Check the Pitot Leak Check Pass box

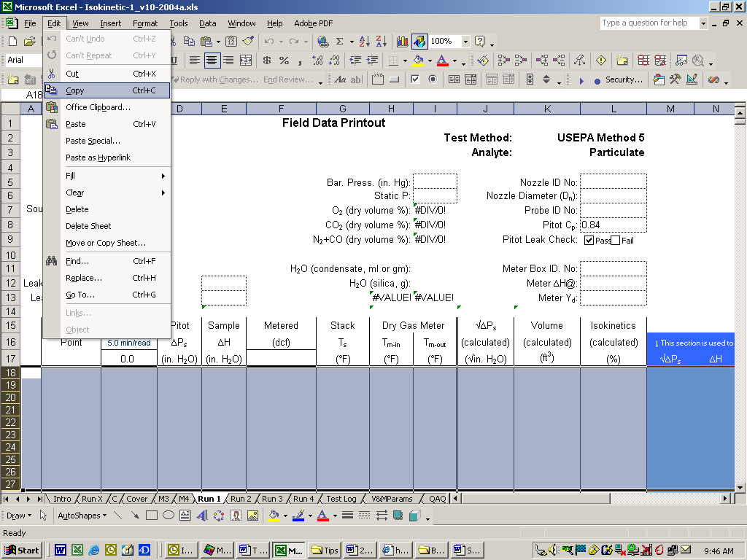tap(589, 241)
